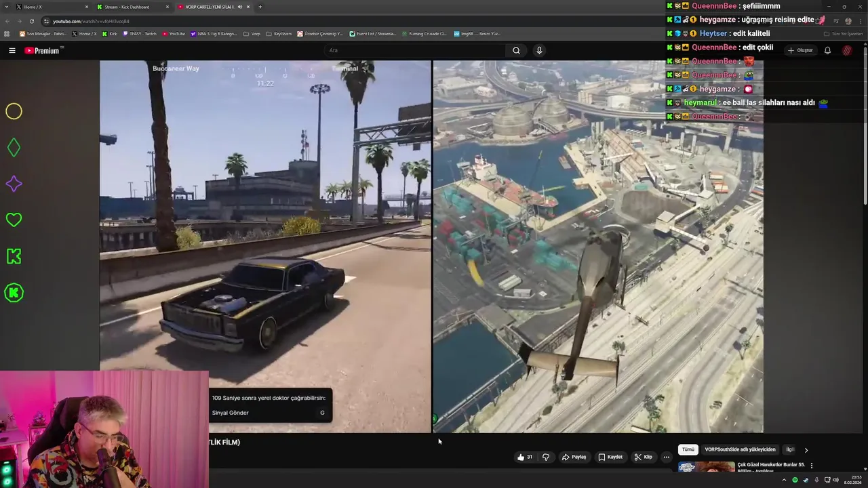Image resolution: width=868 pixels, height=488 pixels.
Task: Open the taskbar clock and date
Action: click(852, 480)
